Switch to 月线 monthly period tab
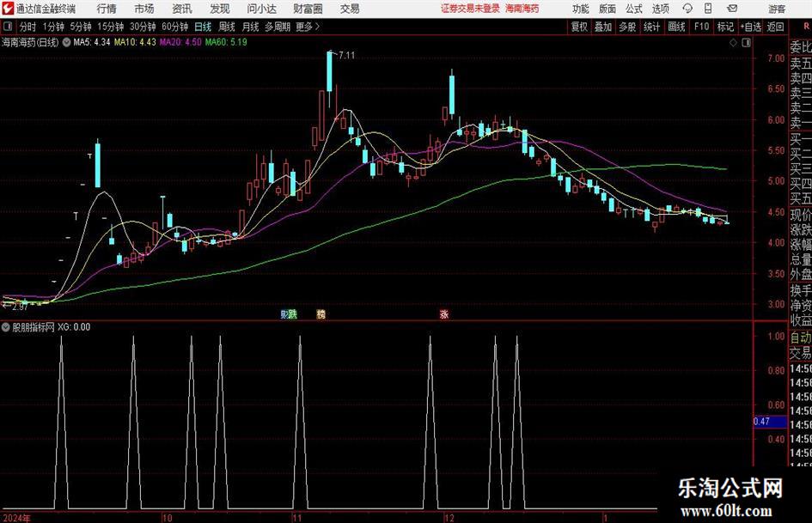Image resolution: width=812 pixels, height=523 pixels. 250,27
